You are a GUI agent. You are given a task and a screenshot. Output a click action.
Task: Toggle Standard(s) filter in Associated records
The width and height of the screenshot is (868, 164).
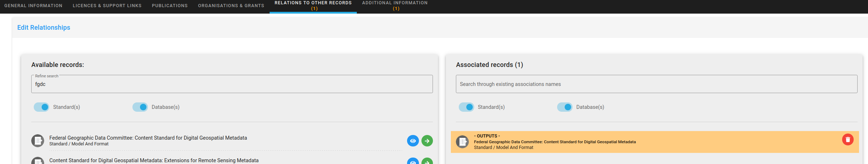(x=466, y=107)
